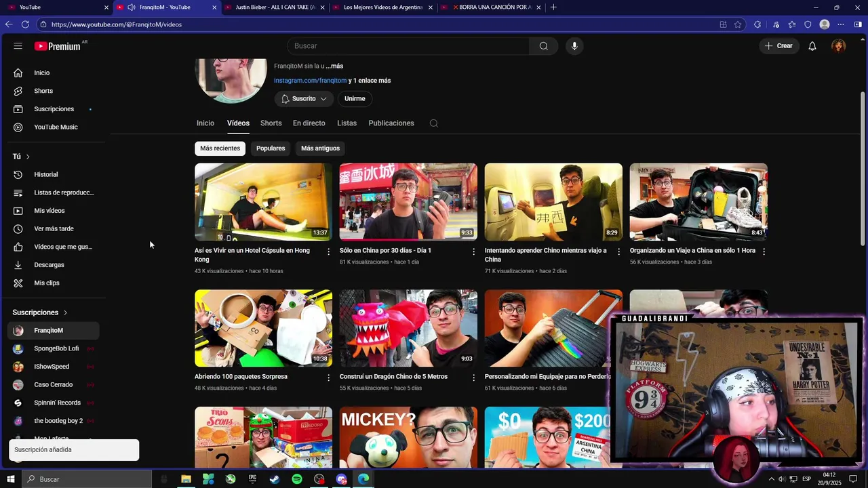Open the Caso Cerrado subscription channel

pyautogui.click(x=54, y=385)
